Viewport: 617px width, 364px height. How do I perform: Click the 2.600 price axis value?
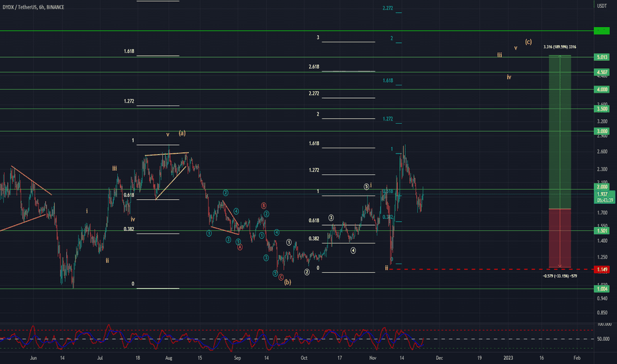[602, 152]
